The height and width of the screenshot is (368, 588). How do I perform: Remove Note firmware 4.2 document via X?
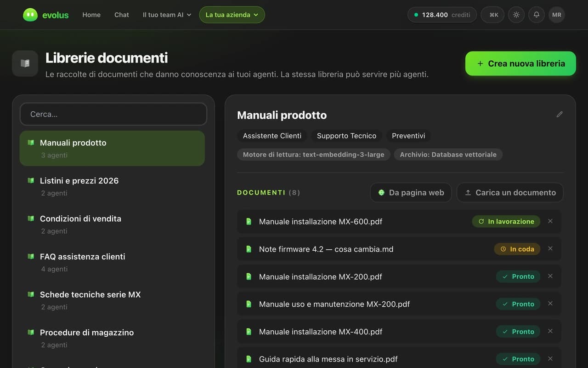coord(550,249)
